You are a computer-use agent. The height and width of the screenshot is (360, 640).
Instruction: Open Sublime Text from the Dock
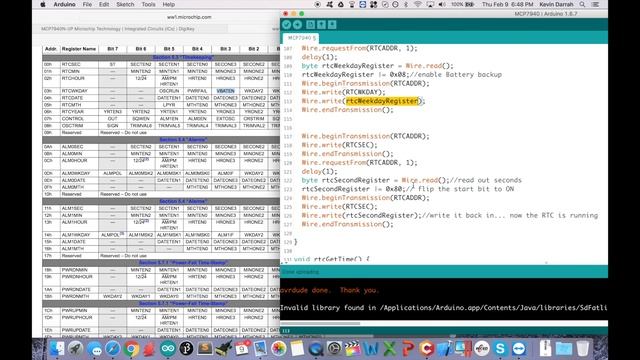point(205,348)
